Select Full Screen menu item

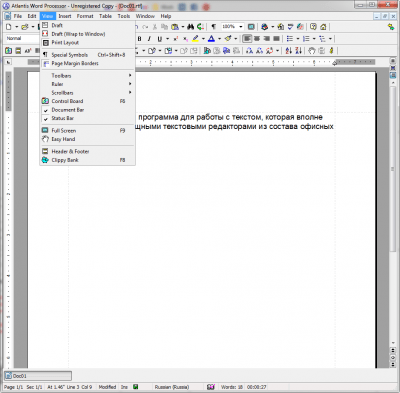point(88,131)
